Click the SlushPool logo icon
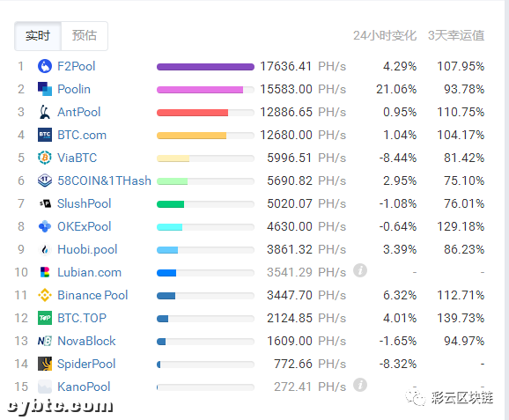 [45, 203]
